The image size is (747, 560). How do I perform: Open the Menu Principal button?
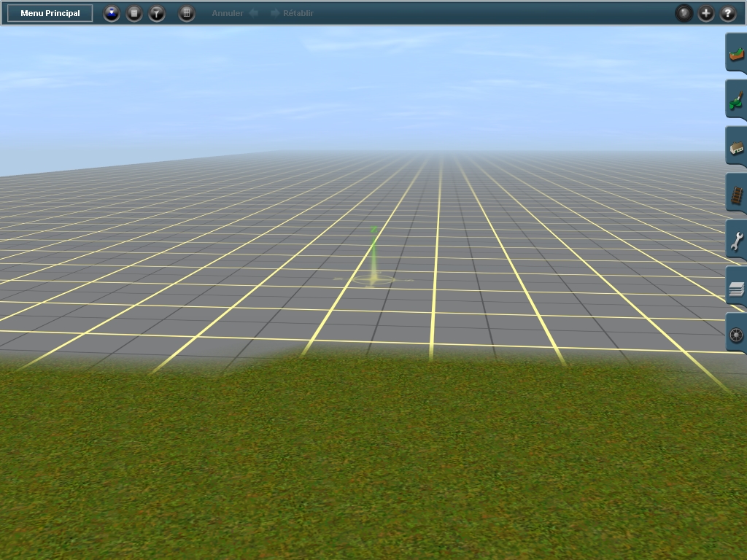(50, 13)
